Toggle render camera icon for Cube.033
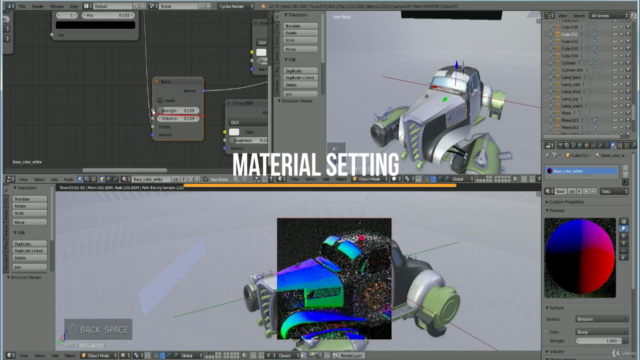Screen dimensions: 640x360 629,49
